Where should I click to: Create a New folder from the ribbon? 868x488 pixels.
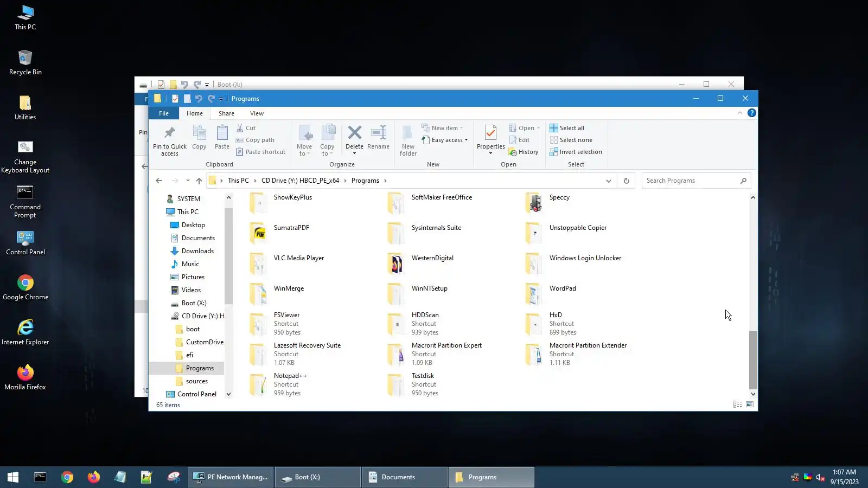point(408,140)
